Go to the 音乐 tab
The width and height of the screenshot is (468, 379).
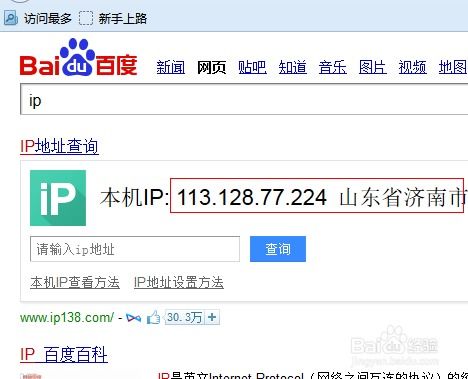click(333, 67)
